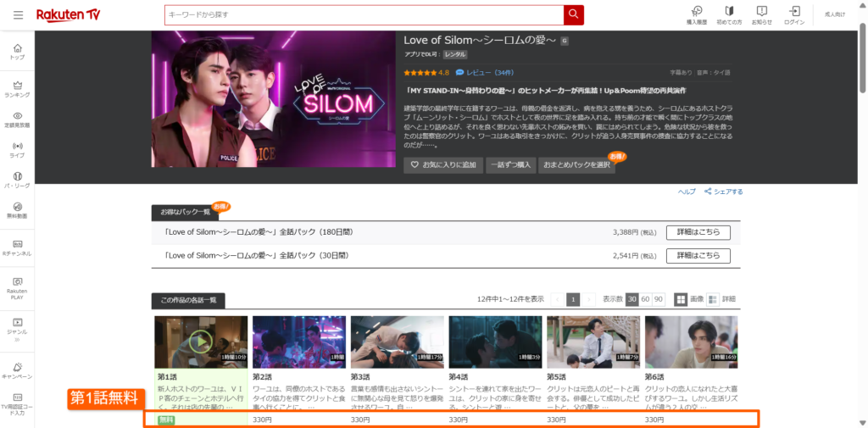Set display count to 30
Screen dimensions: 868x428
tap(632, 299)
